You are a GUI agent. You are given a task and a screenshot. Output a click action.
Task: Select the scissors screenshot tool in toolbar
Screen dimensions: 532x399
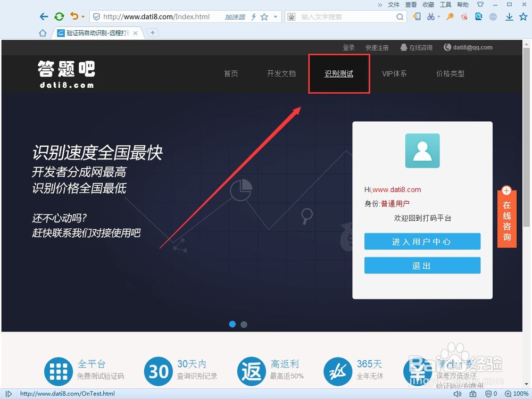click(431, 16)
